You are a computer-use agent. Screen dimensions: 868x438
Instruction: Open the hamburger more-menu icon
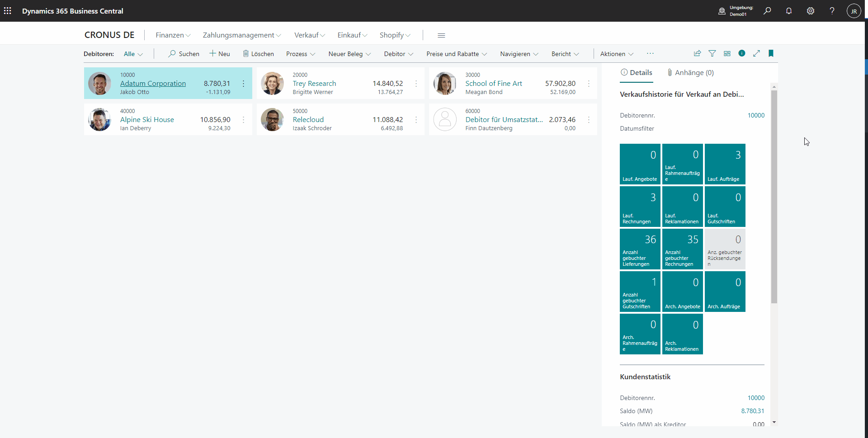pyautogui.click(x=442, y=35)
